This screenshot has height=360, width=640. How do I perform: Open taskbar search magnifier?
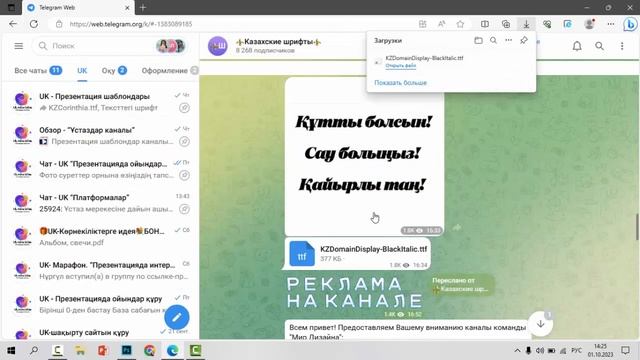[34, 350]
